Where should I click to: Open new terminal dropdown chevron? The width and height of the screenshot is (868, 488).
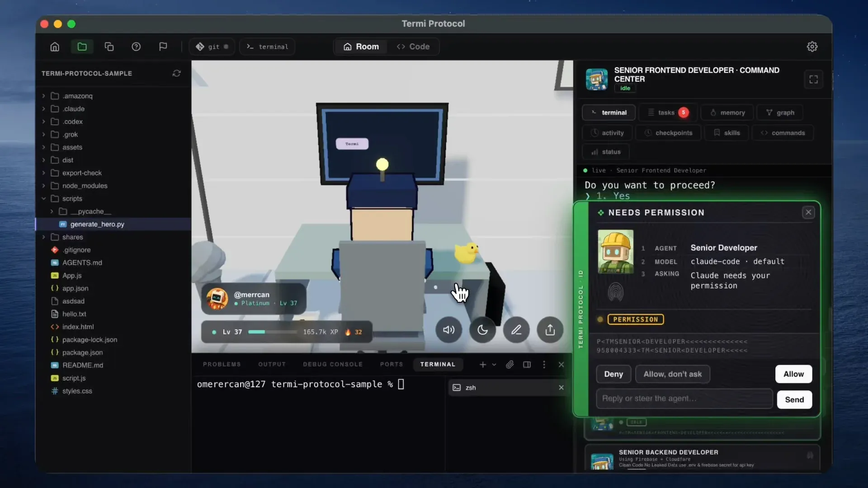point(494,365)
